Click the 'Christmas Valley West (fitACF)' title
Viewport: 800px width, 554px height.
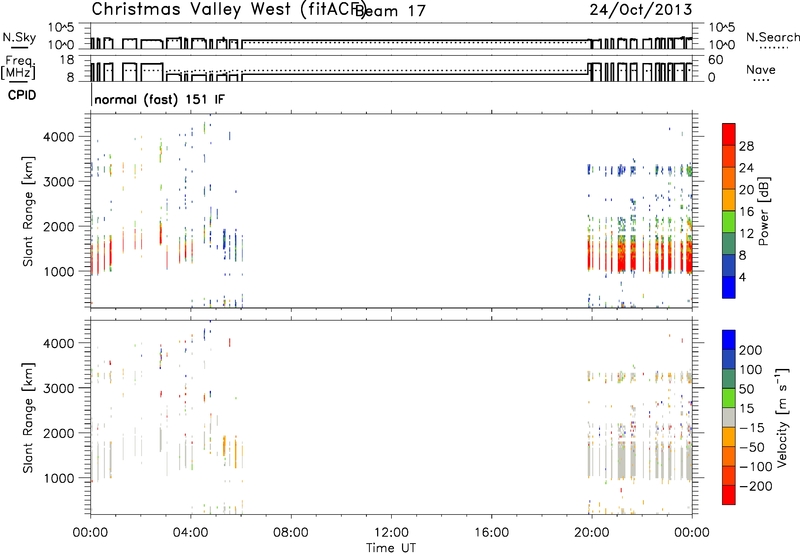pos(228,10)
